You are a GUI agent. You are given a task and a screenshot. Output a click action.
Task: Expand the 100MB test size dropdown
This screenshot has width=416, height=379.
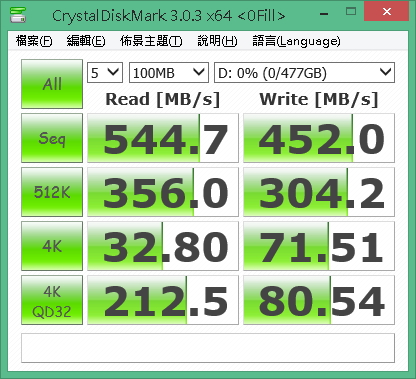click(169, 72)
